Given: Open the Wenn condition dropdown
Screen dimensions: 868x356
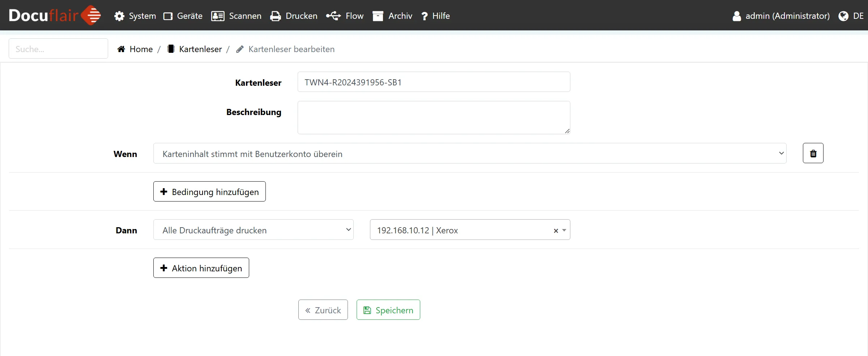Looking at the screenshot, I should [x=469, y=153].
